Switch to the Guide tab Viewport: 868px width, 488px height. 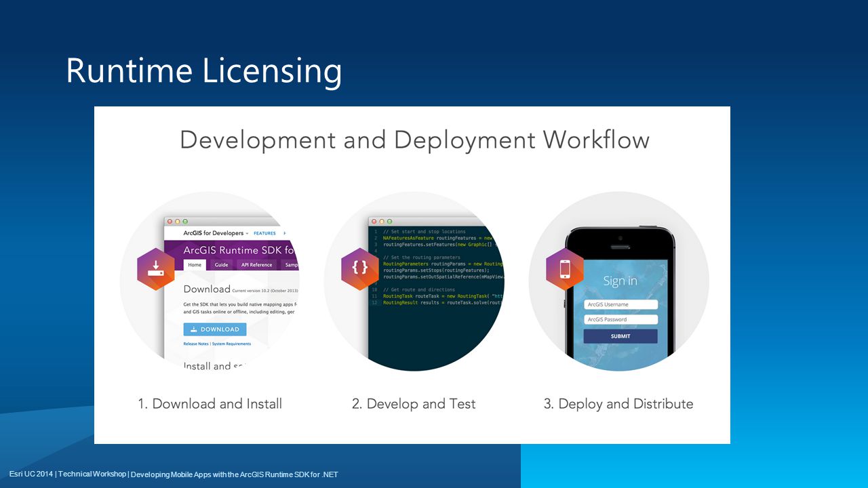pos(221,265)
